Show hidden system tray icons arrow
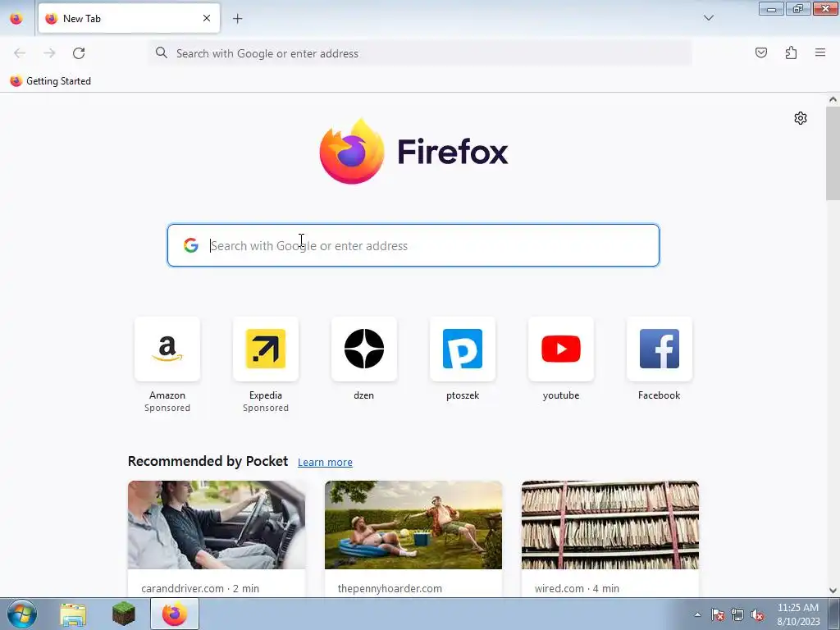This screenshot has width=840, height=630. coord(697,614)
